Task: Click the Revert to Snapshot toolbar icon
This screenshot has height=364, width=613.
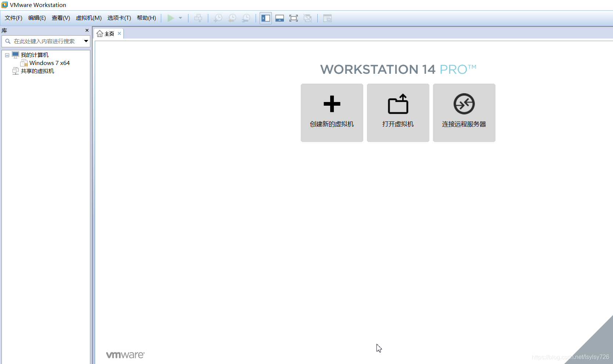Action: (x=232, y=18)
